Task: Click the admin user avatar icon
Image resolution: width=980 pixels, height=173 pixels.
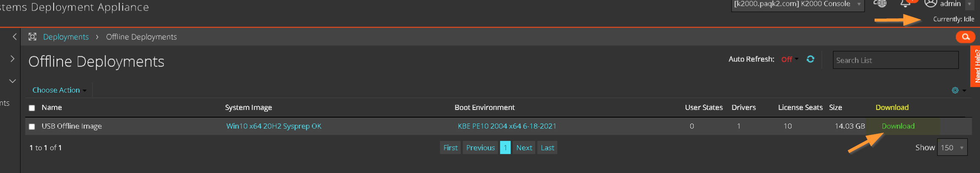Action: click(x=931, y=3)
